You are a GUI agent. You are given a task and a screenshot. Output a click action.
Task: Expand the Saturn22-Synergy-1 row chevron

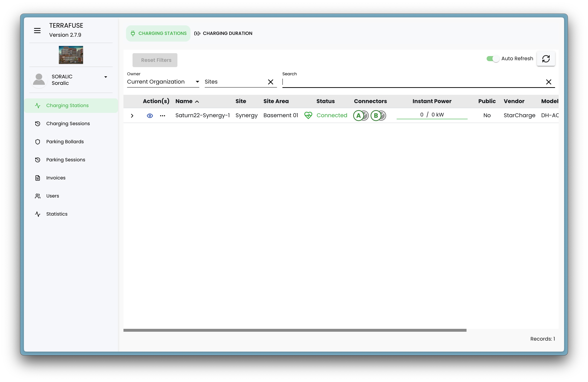coord(132,116)
